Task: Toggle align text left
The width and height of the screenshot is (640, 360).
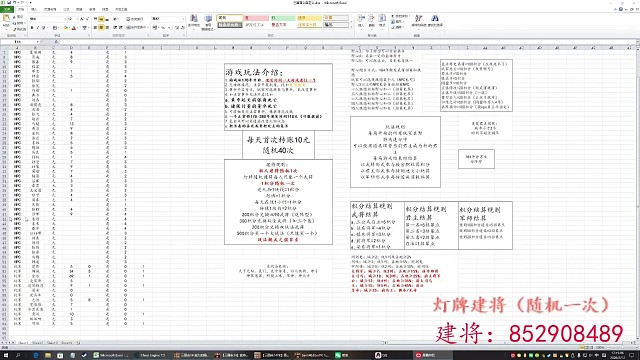Action: 96,28
